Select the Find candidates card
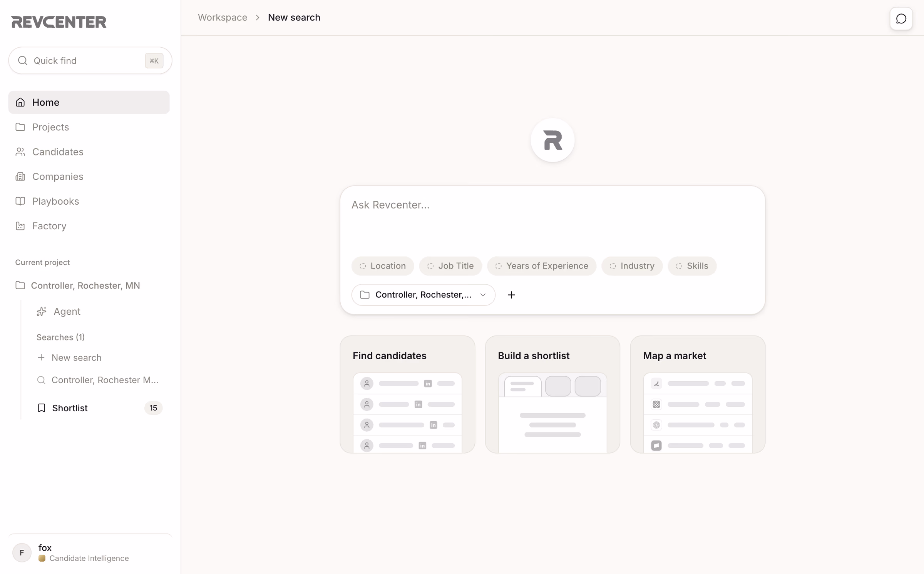This screenshot has height=574, width=924. tap(407, 394)
